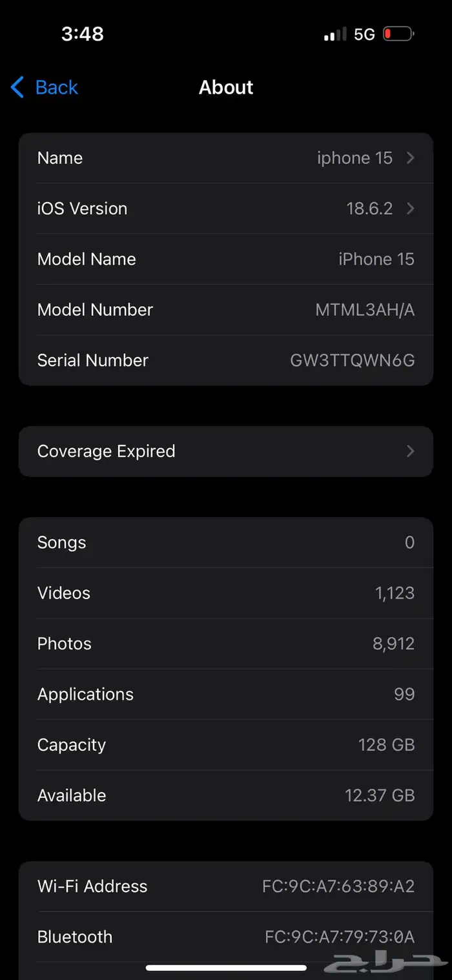Tap the clock showing 3:48
This screenshot has height=980, width=452.
point(83,34)
